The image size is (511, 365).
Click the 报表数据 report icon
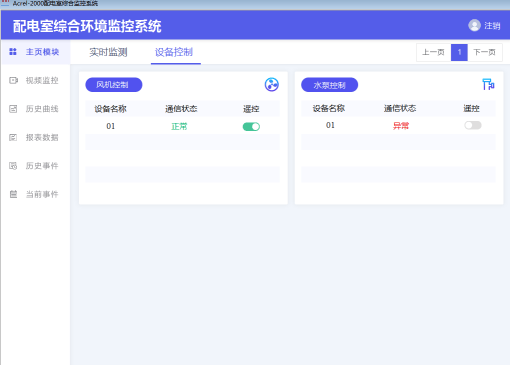point(13,137)
